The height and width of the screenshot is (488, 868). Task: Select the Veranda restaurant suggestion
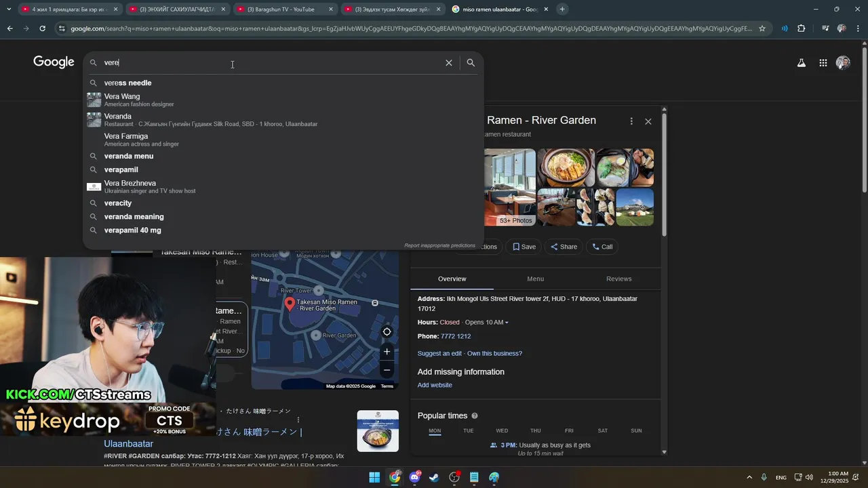tap(283, 120)
